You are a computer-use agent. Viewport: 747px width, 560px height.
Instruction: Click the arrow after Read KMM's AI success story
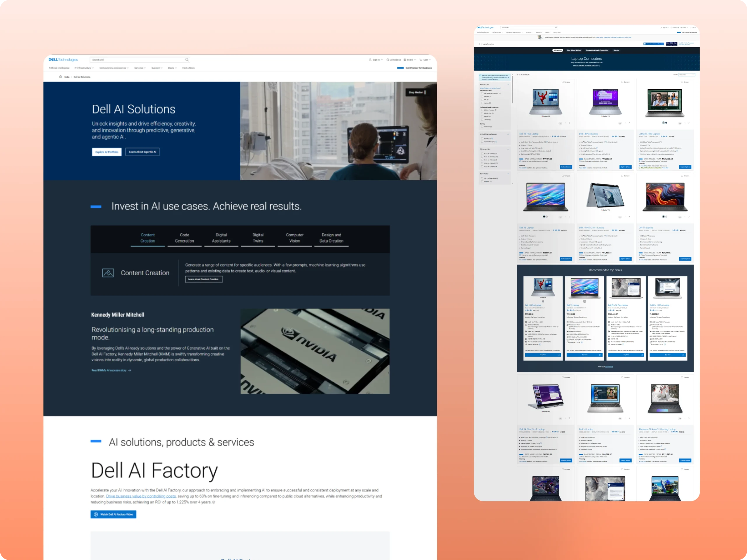click(x=130, y=370)
